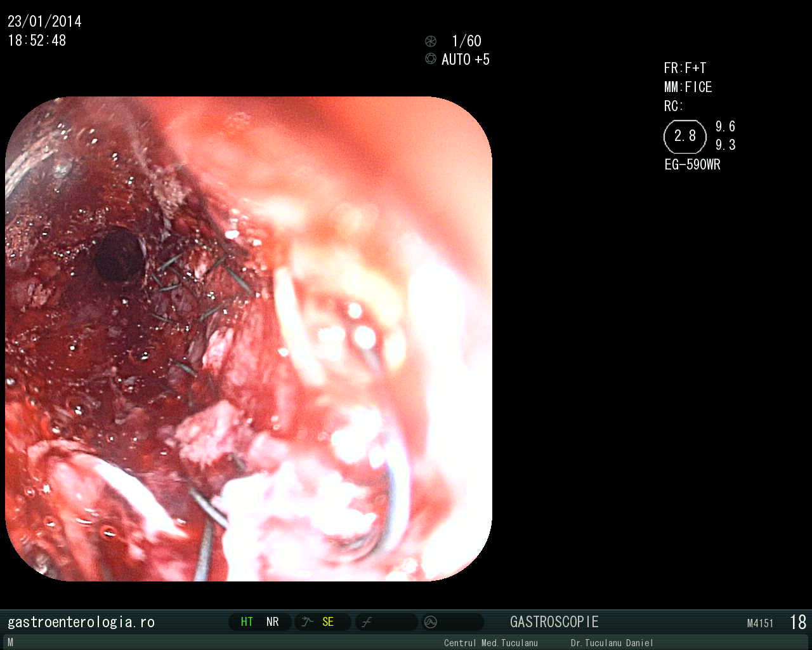Click the 9.3 scope value
The image size is (812, 650).
(x=726, y=145)
